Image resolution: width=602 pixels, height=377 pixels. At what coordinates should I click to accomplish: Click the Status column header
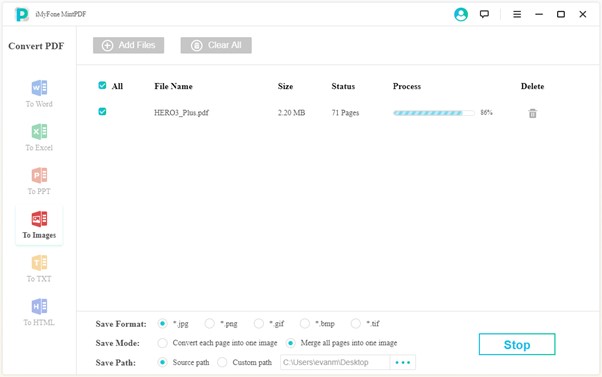(x=343, y=86)
